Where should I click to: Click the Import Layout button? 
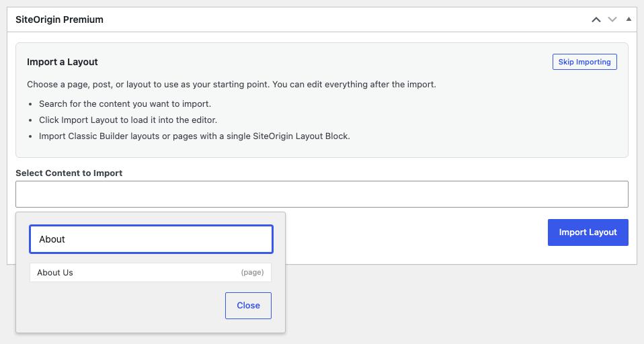coord(588,232)
